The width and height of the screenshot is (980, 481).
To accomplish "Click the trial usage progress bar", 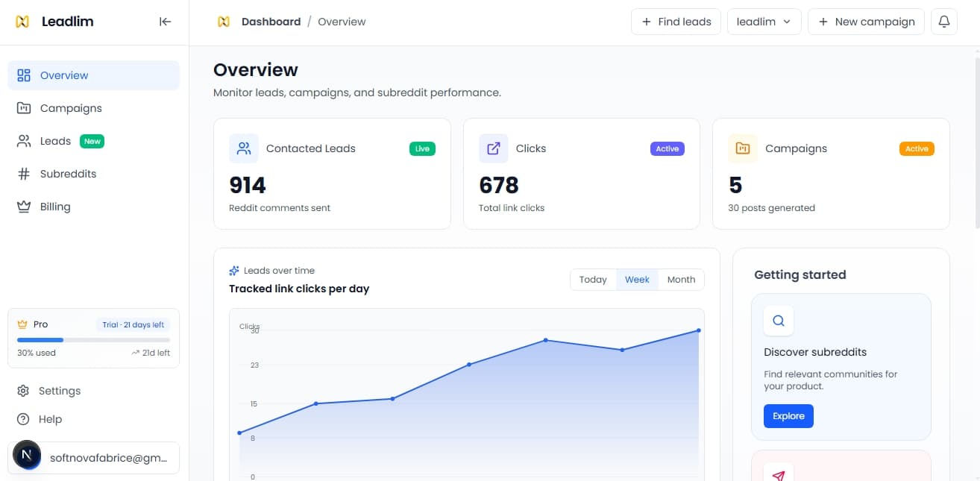I will pos(92,340).
